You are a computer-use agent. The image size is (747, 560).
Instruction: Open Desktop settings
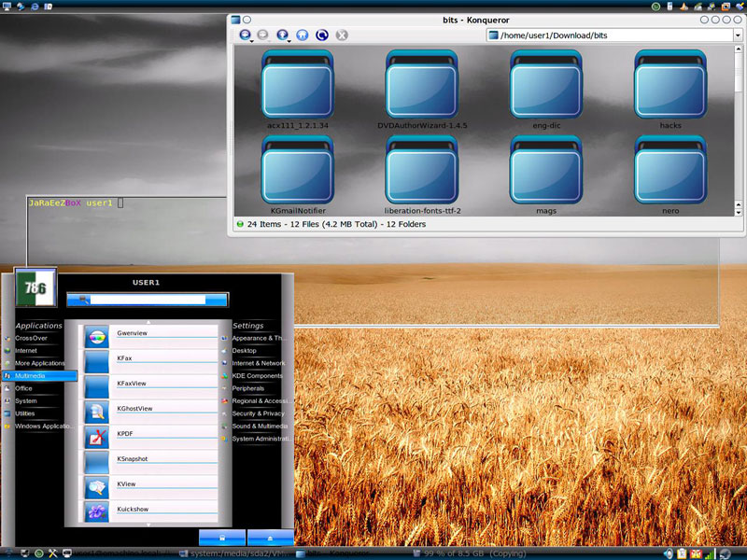pyautogui.click(x=244, y=351)
